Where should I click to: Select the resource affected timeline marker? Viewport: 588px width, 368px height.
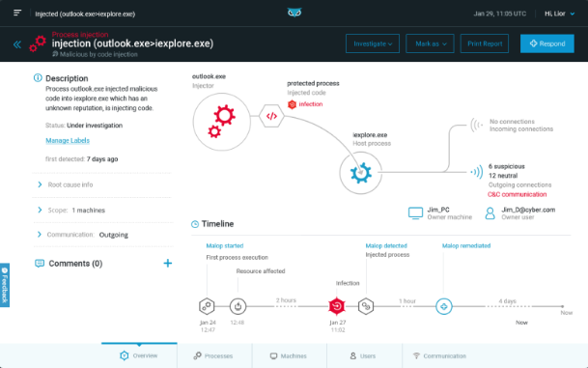(238, 306)
